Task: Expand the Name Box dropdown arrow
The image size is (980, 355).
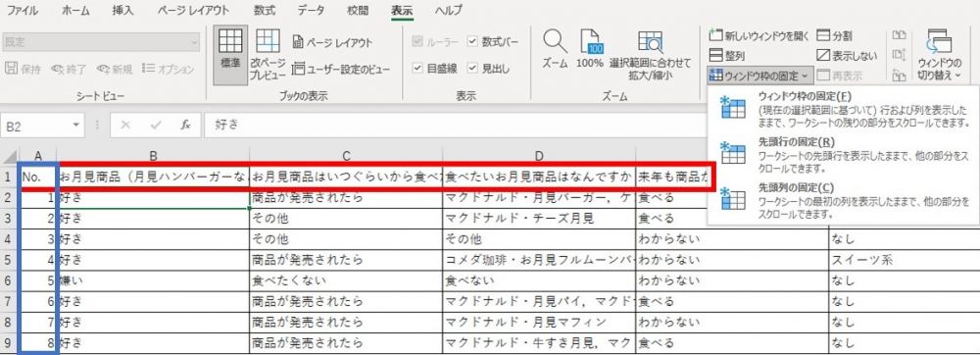Action: pos(76,125)
